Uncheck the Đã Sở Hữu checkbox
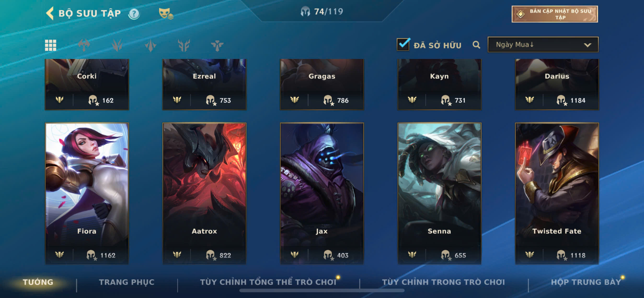Viewport: 644px width, 298px height. [x=403, y=44]
